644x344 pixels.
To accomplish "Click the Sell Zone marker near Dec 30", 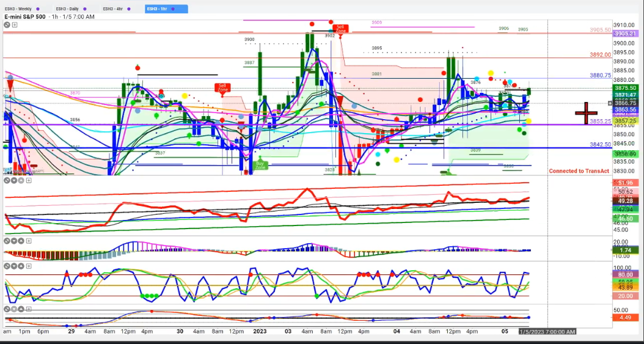I will click(x=222, y=87).
